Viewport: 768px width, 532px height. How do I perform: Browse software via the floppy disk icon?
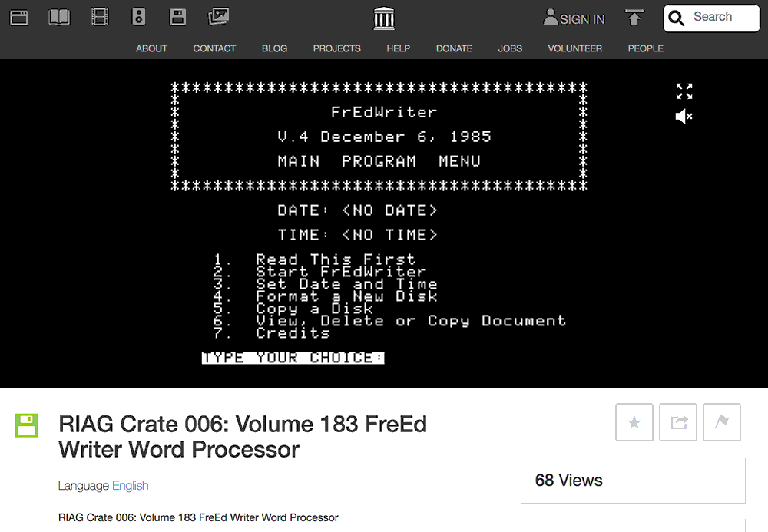pyautogui.click(x=177, y=16)
